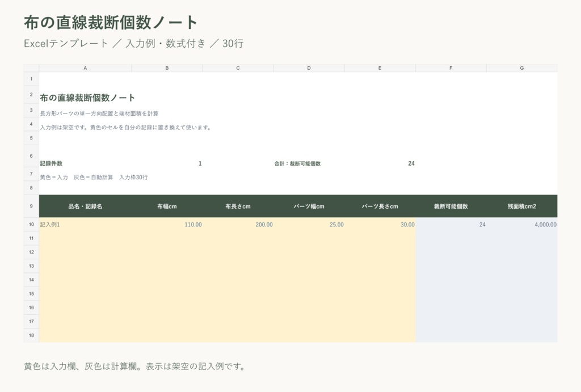Click the 長方形パーツの単一方向配置 description cell
Screen dimensions: 581x392
tap(99, 113)
